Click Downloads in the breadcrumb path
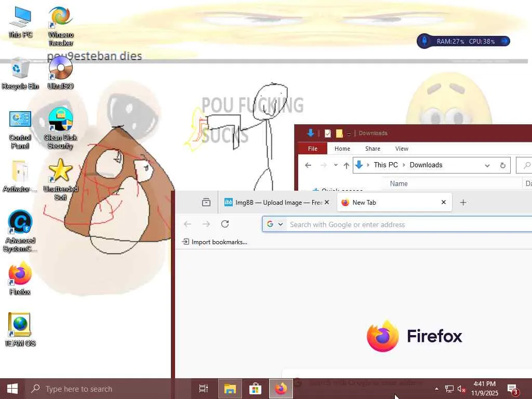 click(x=426, y=165)
